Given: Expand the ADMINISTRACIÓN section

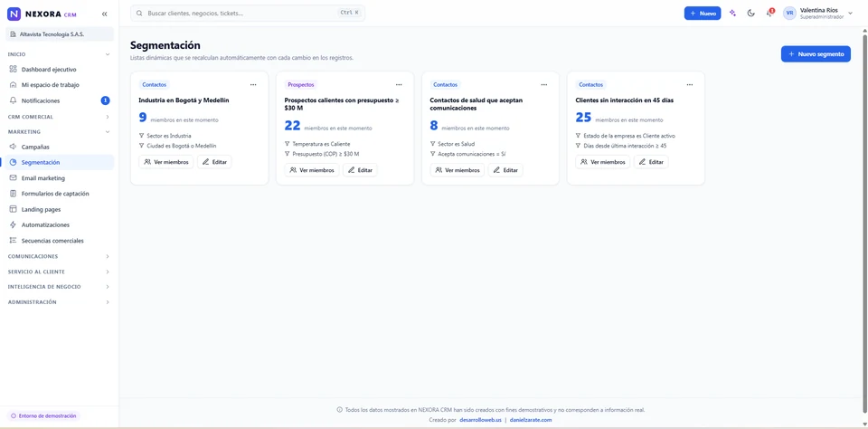Looking at the screenshot, I should click(x=60, y=302).
